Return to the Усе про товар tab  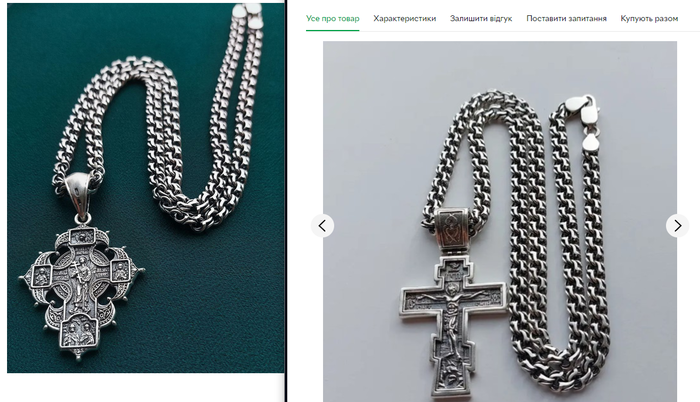coord(333,18)
